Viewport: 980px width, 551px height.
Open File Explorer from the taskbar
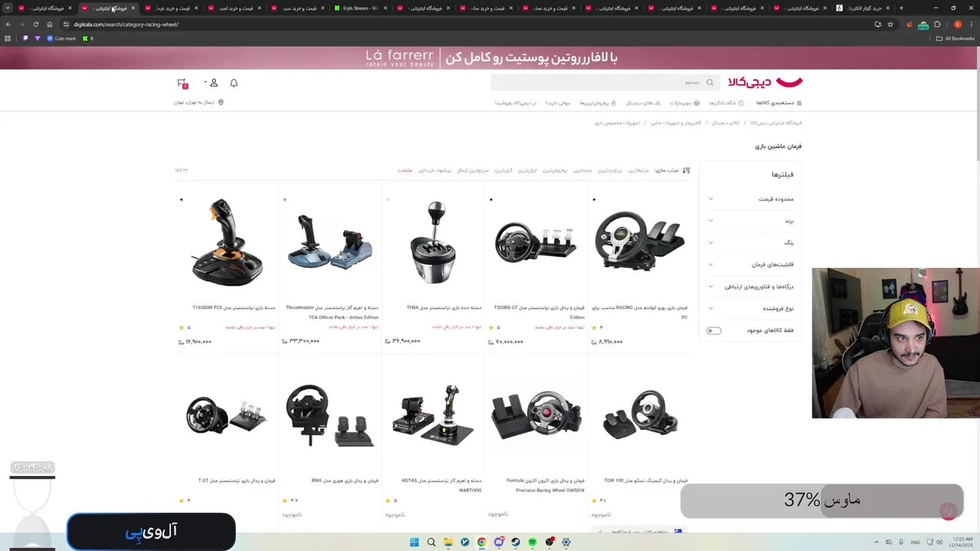(448, 542)
